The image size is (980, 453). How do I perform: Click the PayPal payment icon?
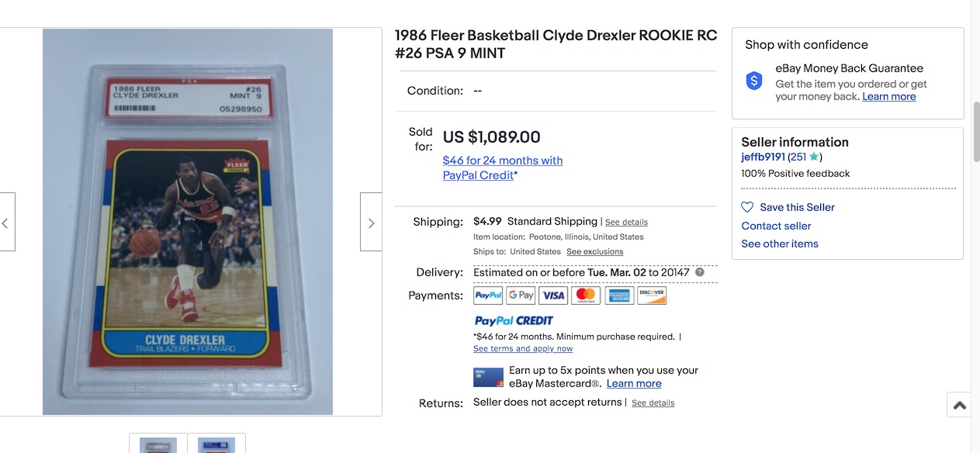(x=488, y=296)
